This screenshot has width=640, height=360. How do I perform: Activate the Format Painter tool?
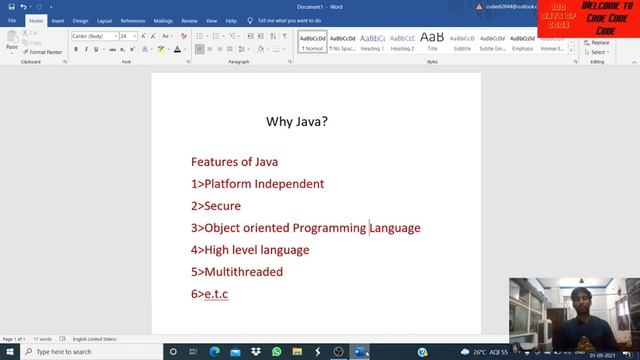click(42, 52)
